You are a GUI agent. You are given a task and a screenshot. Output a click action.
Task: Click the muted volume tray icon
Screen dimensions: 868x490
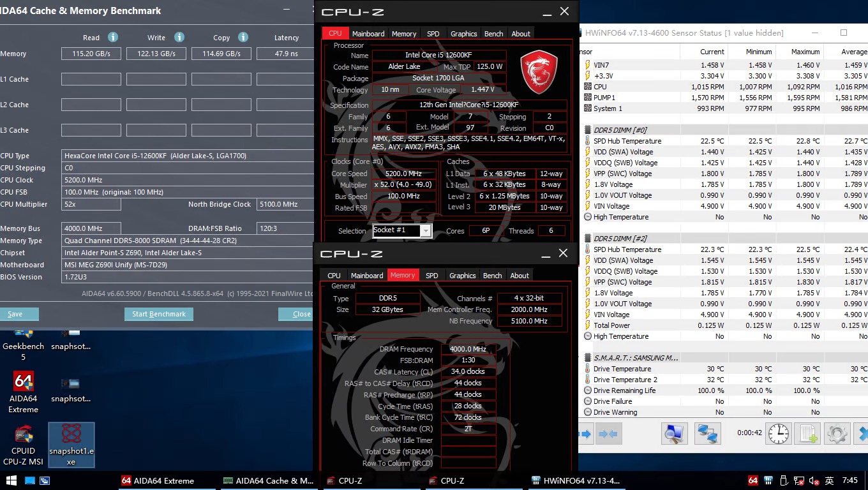tap(814, 480)
